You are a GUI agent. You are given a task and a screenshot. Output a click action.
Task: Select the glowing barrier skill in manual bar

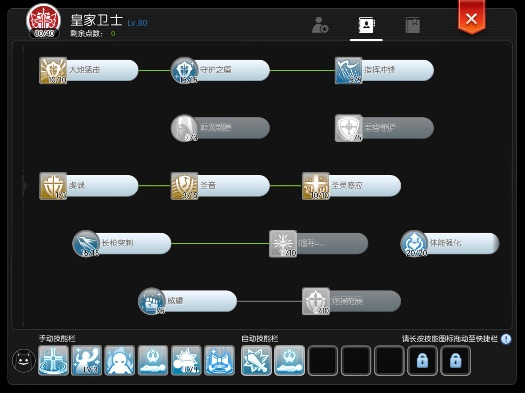tap(219, 361)
